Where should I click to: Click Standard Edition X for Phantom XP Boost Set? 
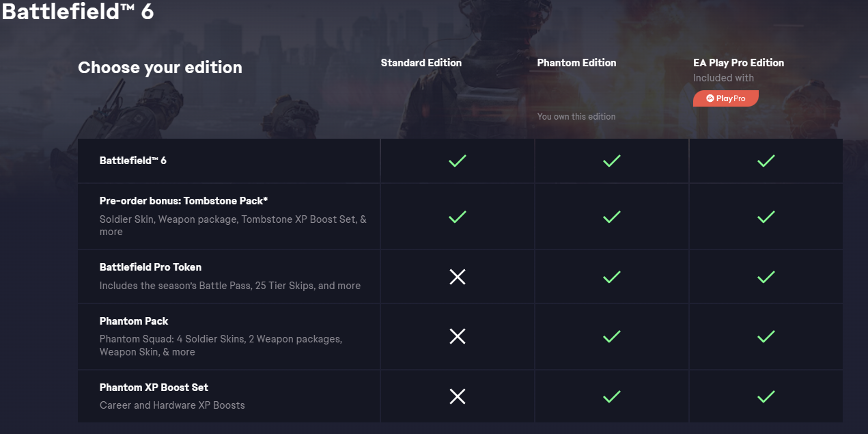(x=457, y=396)
